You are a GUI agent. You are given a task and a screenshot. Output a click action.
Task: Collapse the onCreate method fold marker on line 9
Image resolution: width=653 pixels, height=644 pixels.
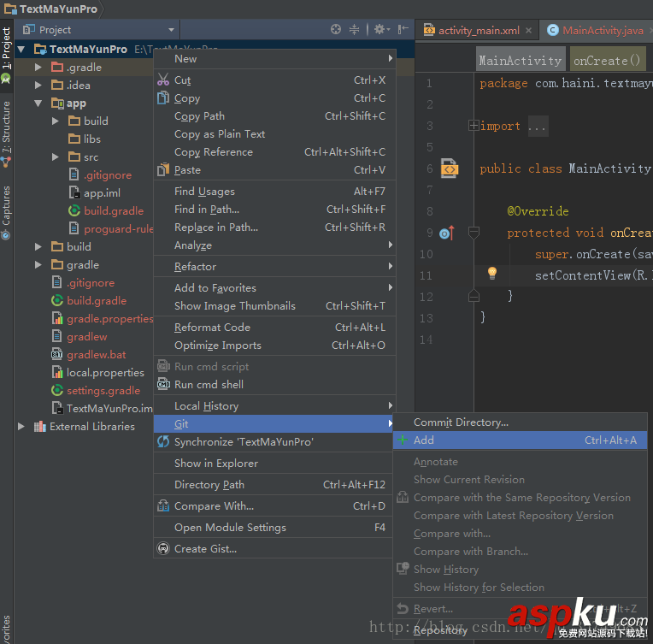(x=474, y=231)
